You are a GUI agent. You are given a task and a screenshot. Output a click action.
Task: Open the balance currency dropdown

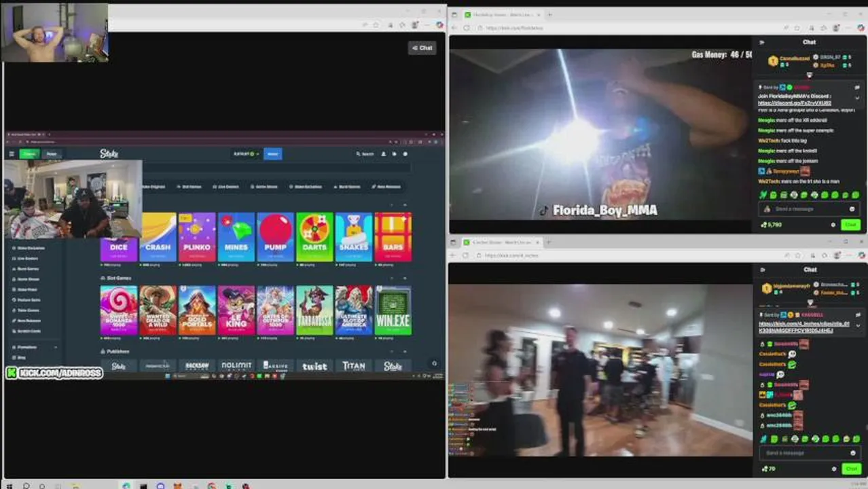tap(245, 154)
